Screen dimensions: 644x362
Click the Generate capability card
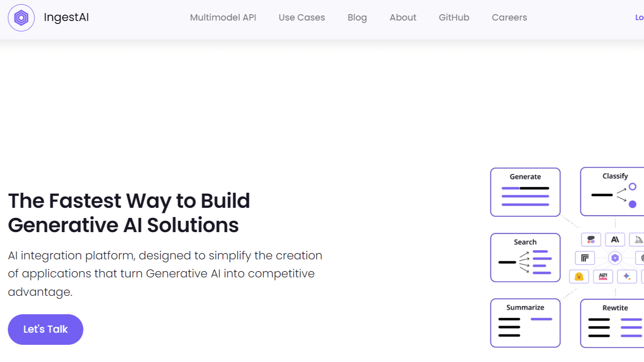(x=525, y=192)
